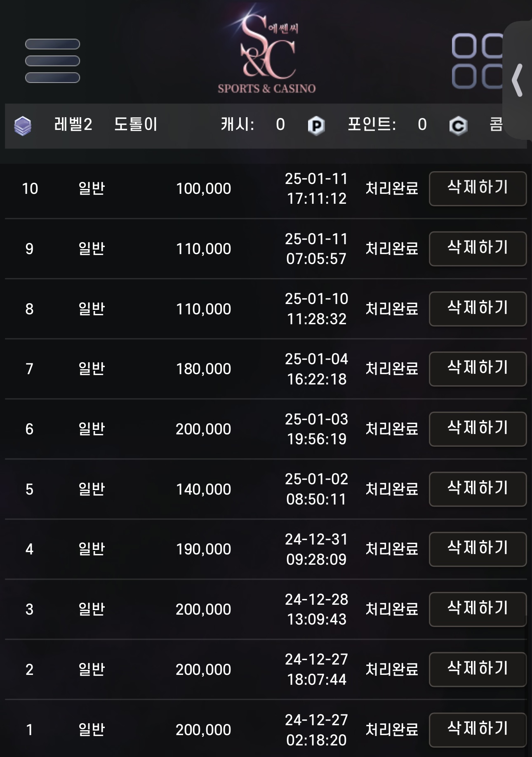
Task: Delete row 6 dated 25-01-03
Action: click(478, 429)
